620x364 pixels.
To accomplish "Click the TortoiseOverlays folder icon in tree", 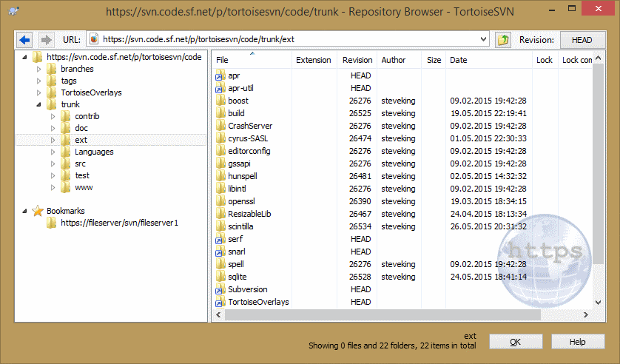I will pyautogui.click(x=52, y=92).
